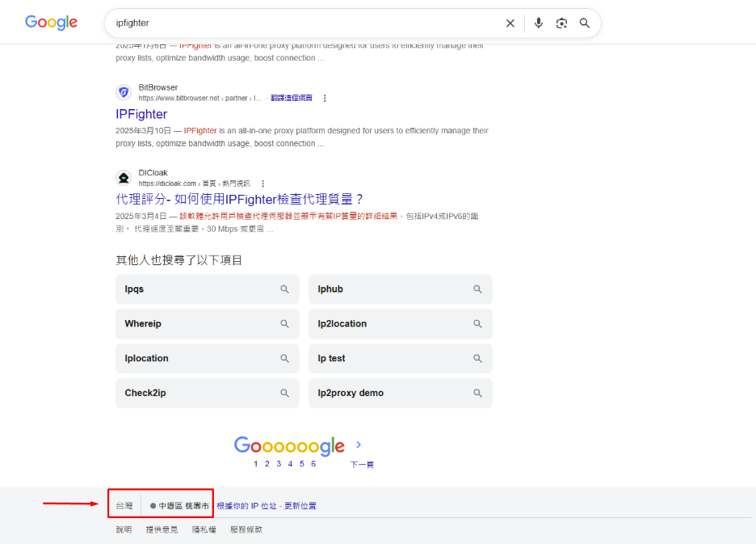Click magnifier icon in Iplocation suggestion
Screen dimensions: 756x544
[x=285, y=359]
